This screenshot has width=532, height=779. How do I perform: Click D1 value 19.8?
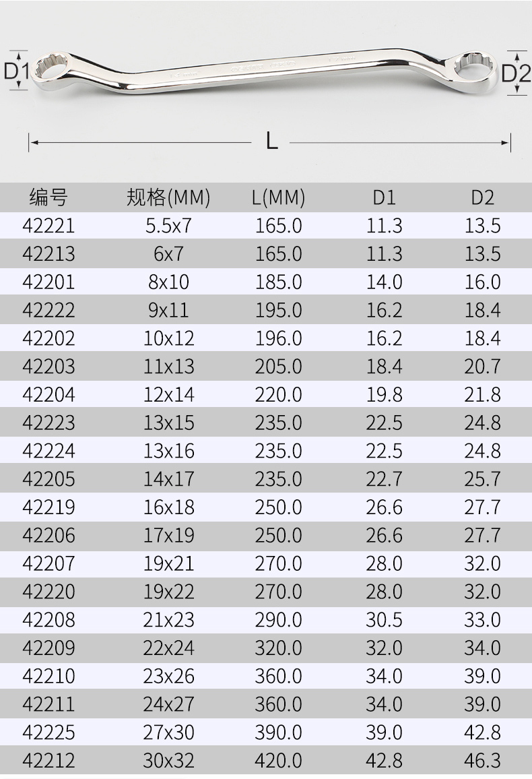coord(384,394)
